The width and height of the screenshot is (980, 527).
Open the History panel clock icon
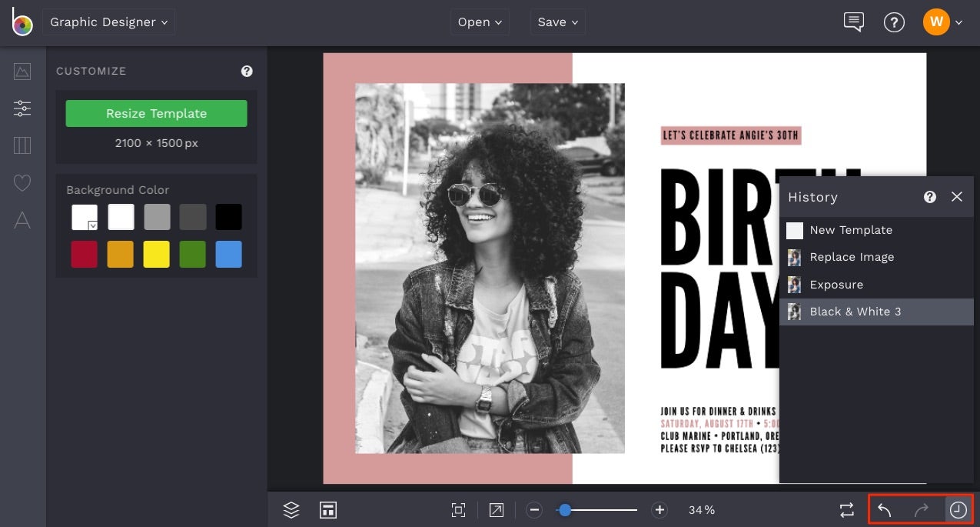click(958, 509)
